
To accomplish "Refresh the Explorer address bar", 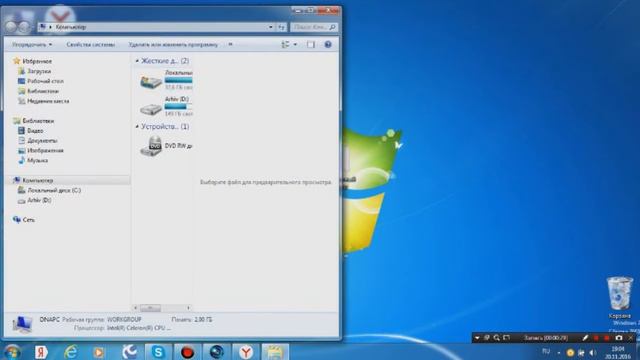I will (x=282, y=27).
